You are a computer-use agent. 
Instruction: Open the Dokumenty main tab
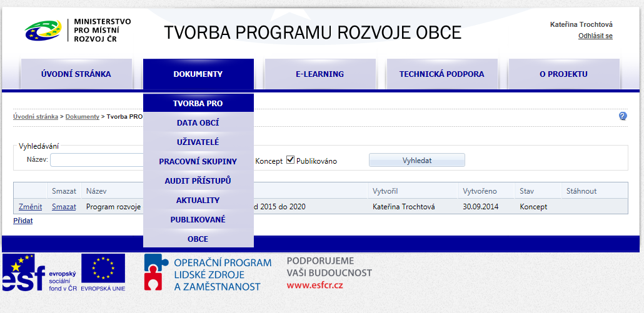tap(198, 74)
